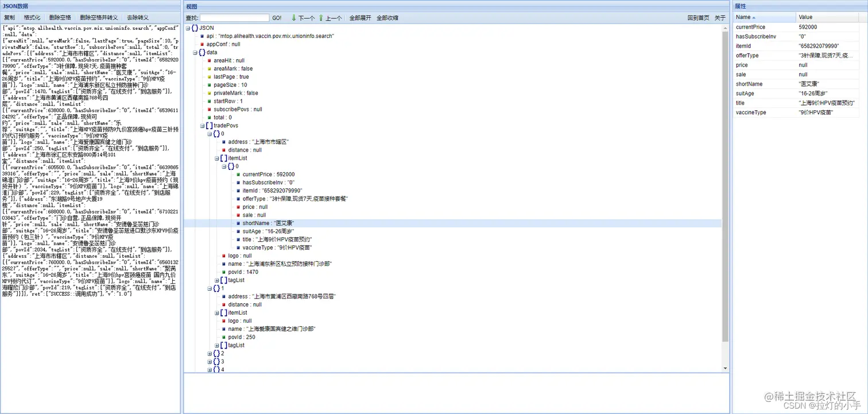
Task: Click the vaccineType value cell in 属性 panel
Action: 827,113
